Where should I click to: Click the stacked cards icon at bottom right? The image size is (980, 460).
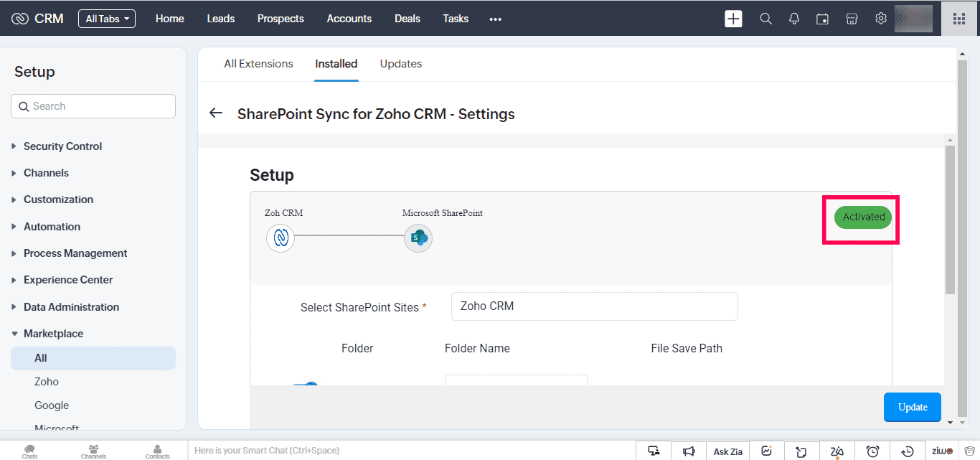tap(969, 451)
